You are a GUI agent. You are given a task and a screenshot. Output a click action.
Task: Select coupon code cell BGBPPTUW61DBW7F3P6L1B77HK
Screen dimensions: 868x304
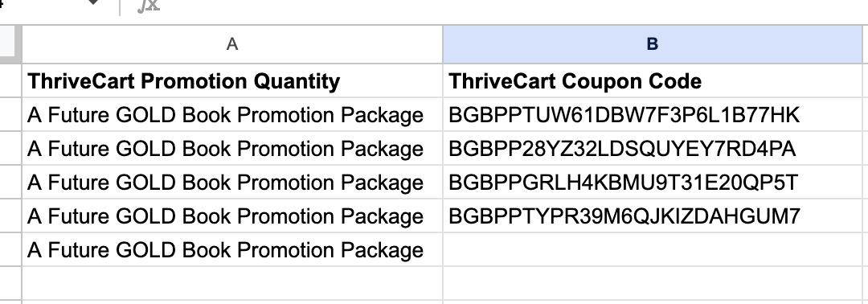(652, 115)
